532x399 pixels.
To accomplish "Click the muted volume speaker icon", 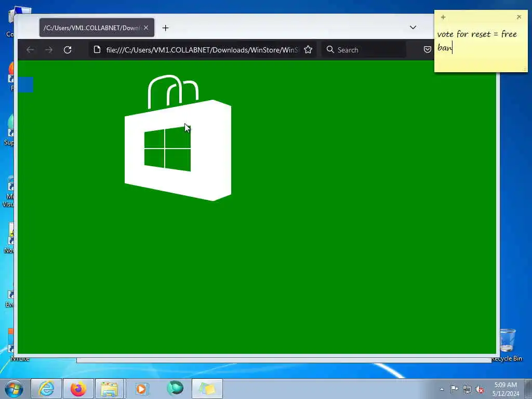I will [480, 390].
